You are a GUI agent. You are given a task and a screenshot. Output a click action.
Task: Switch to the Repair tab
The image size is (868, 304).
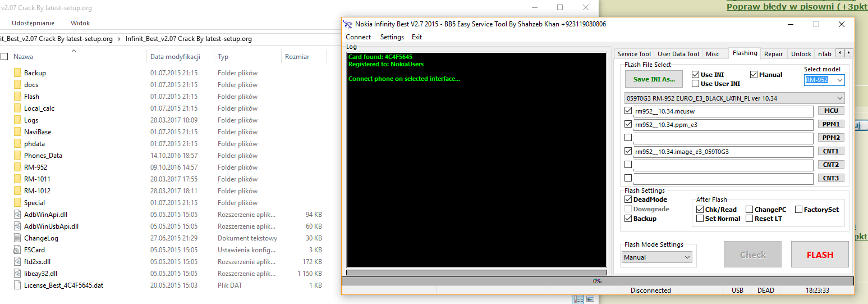pyautogui.click(x=773, y=54)
